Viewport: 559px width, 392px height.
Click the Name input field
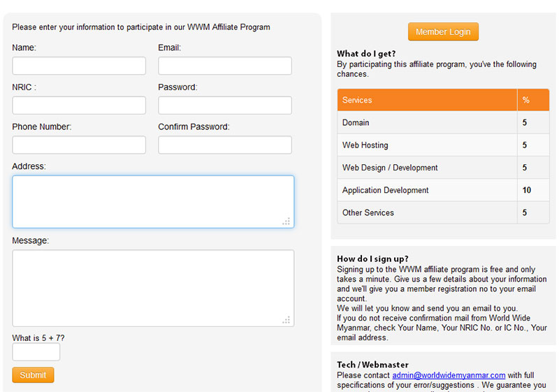(x=79, y=66)
